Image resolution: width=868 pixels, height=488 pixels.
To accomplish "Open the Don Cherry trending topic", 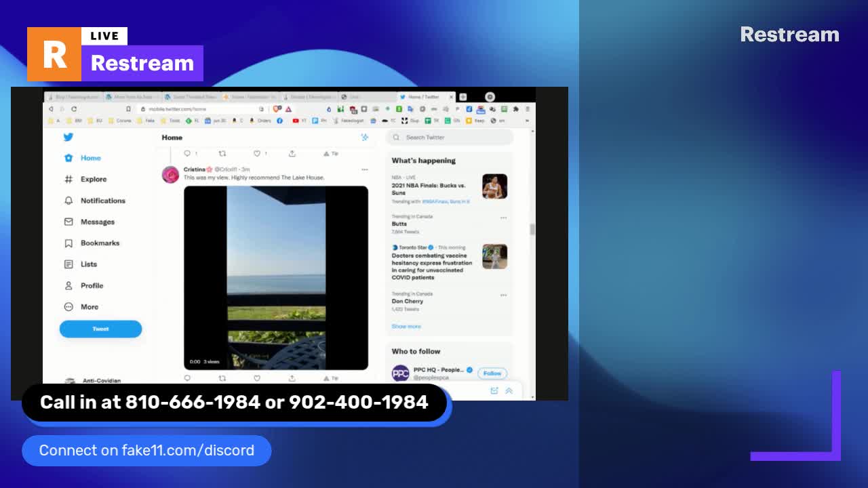I will 408,301.
